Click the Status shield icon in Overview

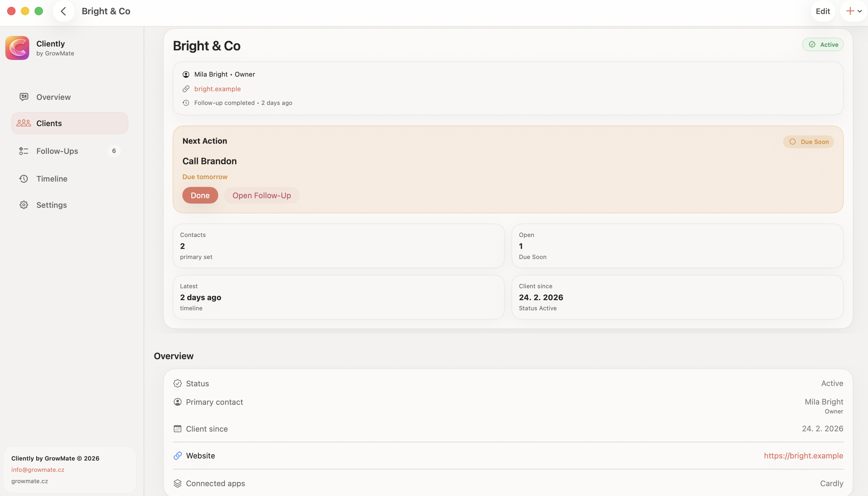[x=177, y=383]
